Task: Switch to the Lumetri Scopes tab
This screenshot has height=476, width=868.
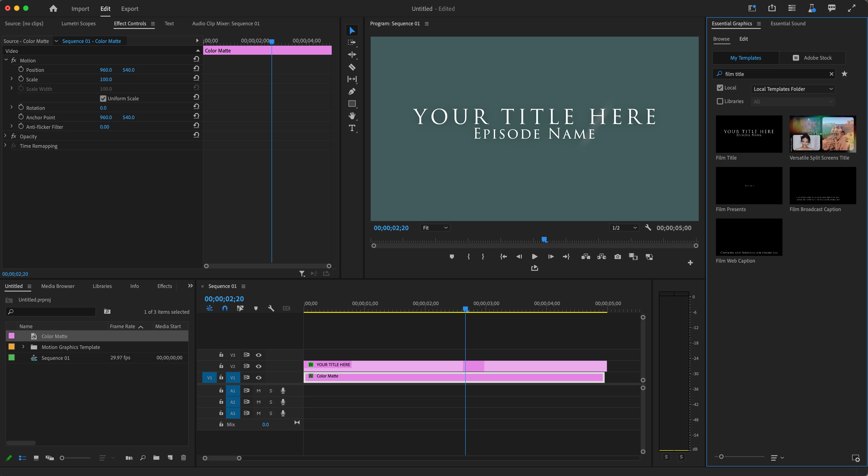Action: click(79, 24)
